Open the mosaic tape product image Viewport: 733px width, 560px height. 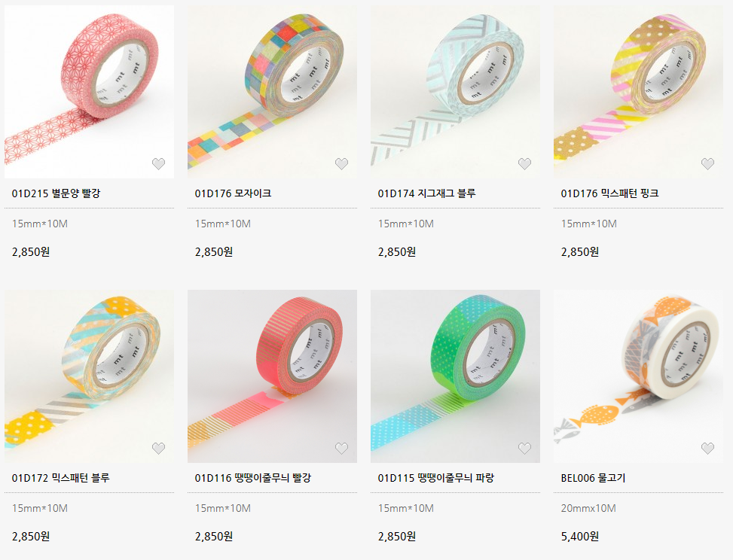[x=272, y=92]
